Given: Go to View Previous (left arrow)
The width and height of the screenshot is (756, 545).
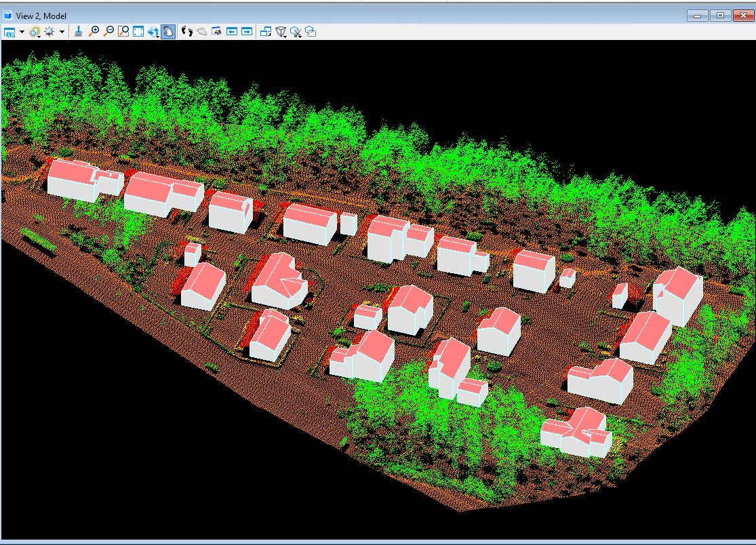Looking at the screenshot, I should 232,32.
